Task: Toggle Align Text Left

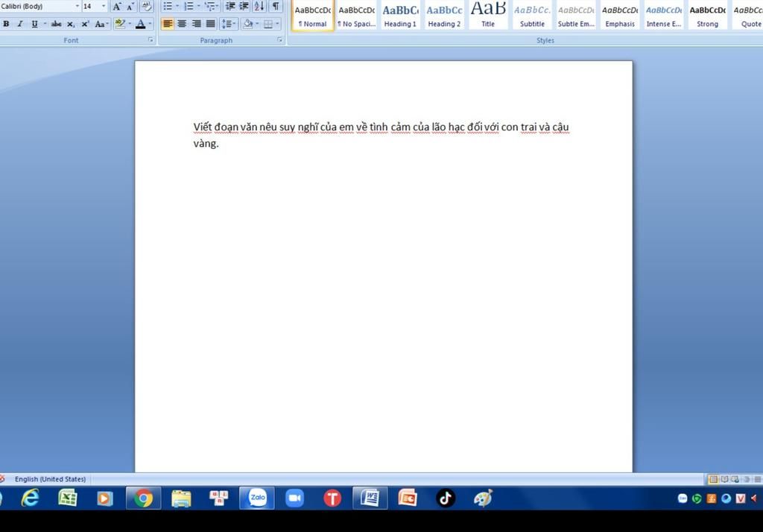Action: 168,23
